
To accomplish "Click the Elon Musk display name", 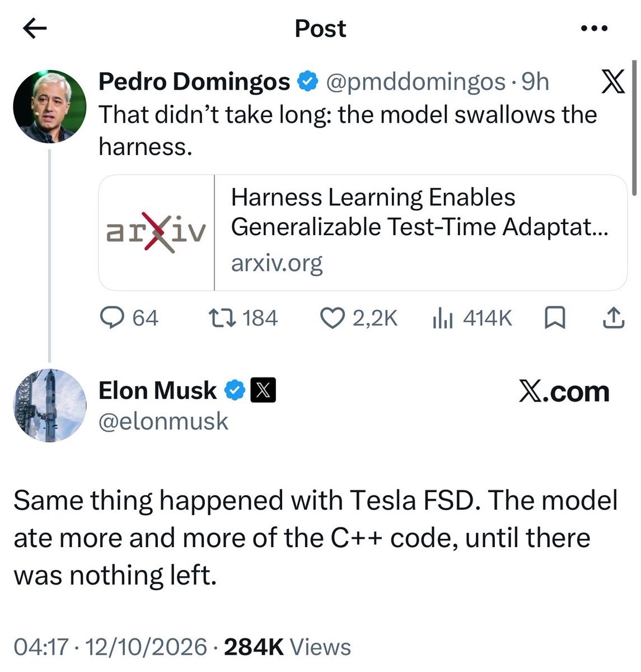I will click(x=157, y=390).
